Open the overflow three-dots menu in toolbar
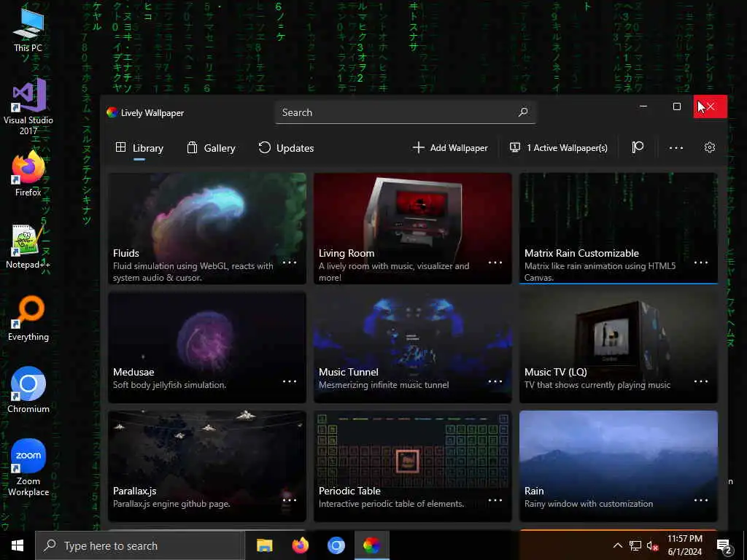The height and width of the screenshot is (560, 747). pos(676,148)
